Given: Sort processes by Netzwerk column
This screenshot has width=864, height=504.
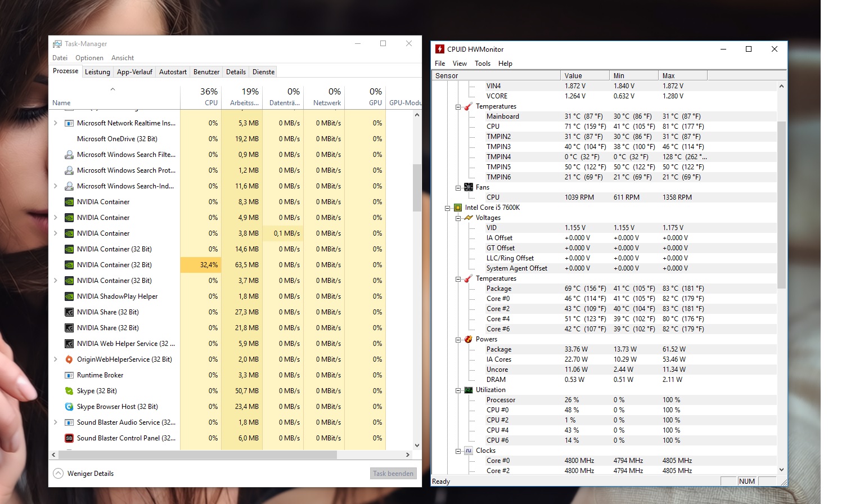Looking at the screenshot, I should tap(324, 97).
